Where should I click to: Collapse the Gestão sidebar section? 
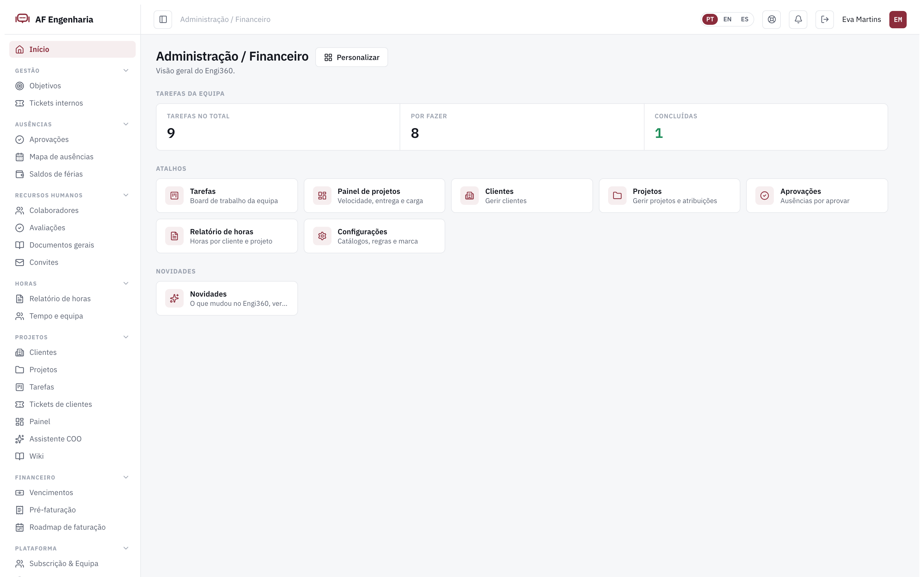pyautogui.click(x=126, y=71)
